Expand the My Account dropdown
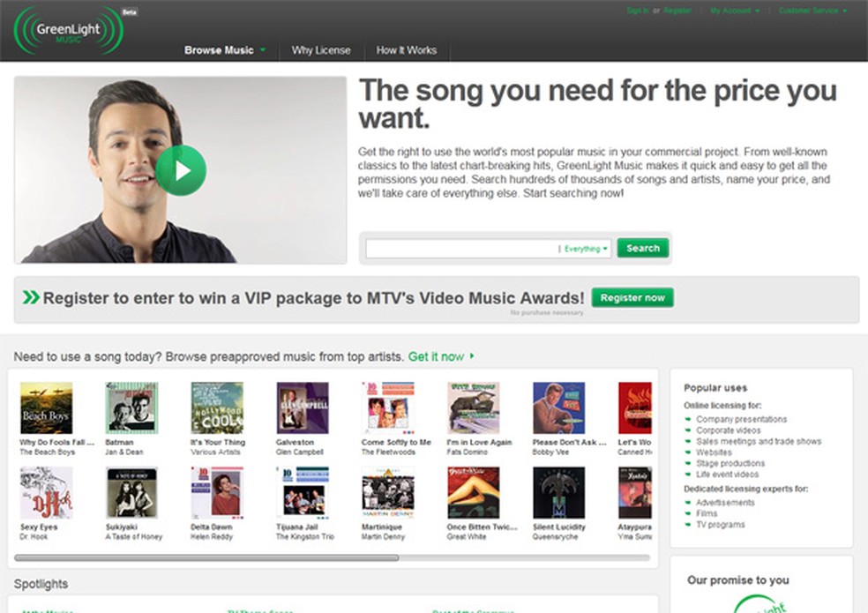Screen dimensions: 868x613 pyautogui.click(x=735, y=11)
